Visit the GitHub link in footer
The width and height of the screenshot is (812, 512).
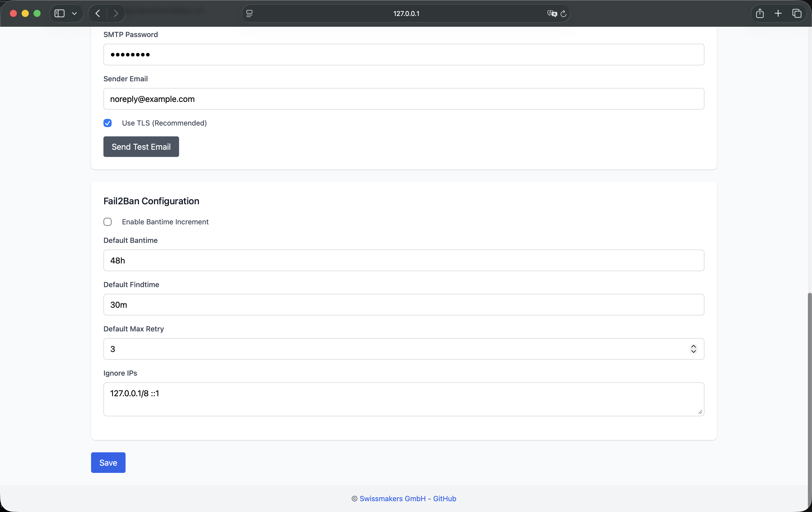coord(444,499)
